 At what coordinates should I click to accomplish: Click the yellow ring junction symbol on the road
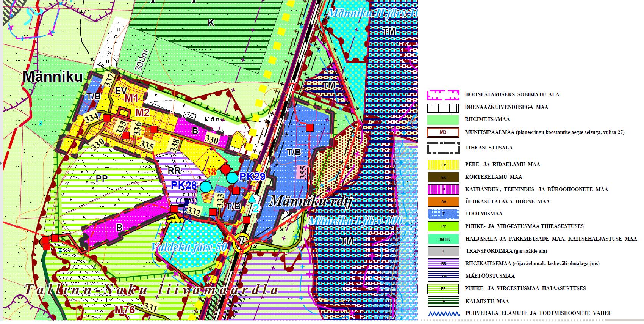pyautogui.click(x=241, y=242)
